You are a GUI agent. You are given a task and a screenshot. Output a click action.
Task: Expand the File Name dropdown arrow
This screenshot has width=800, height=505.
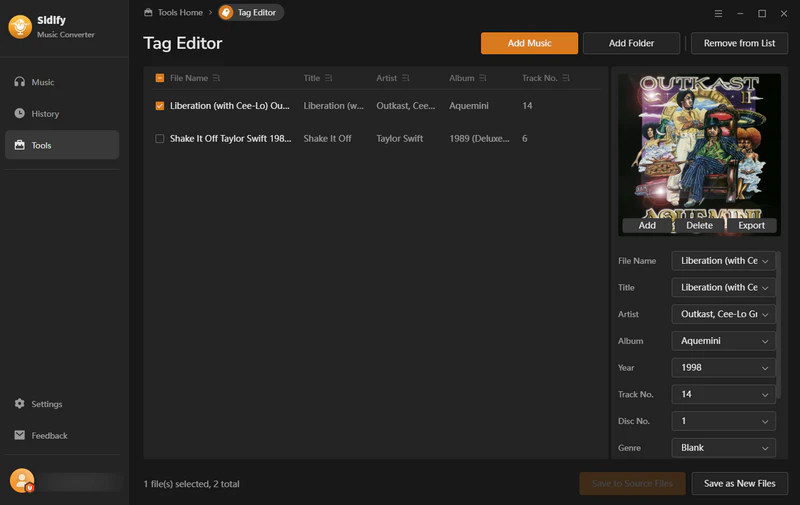pos(765,261)
